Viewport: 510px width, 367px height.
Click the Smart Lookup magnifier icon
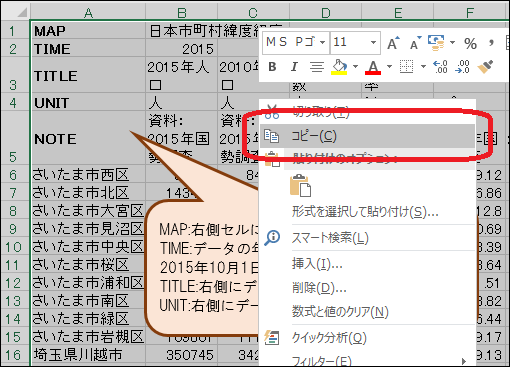[x=272, y=238]
